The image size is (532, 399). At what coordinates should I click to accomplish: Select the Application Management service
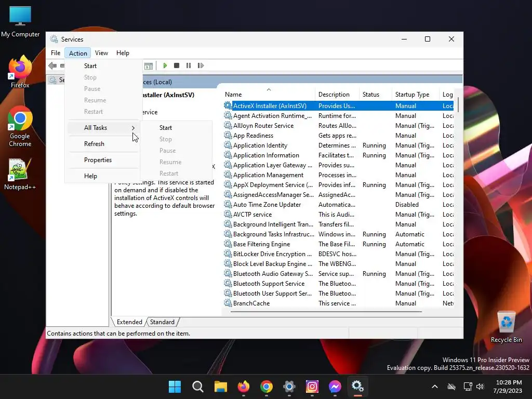click(338, 175)
